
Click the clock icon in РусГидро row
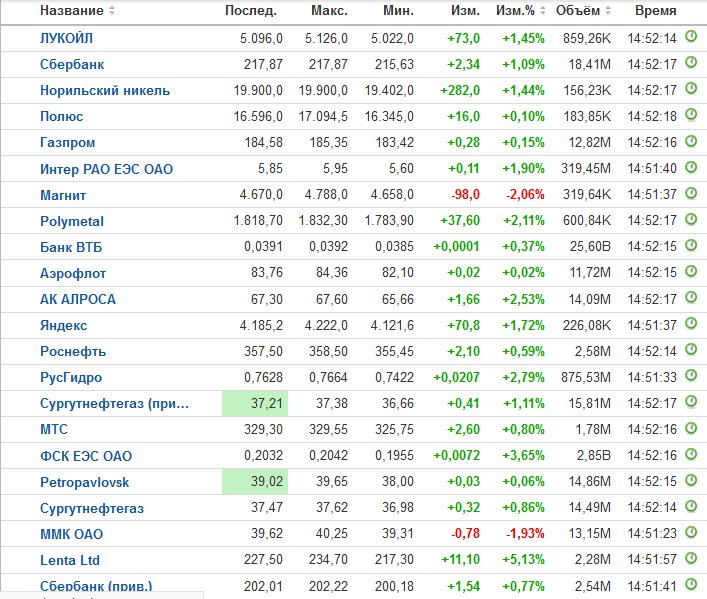(691, 376)
